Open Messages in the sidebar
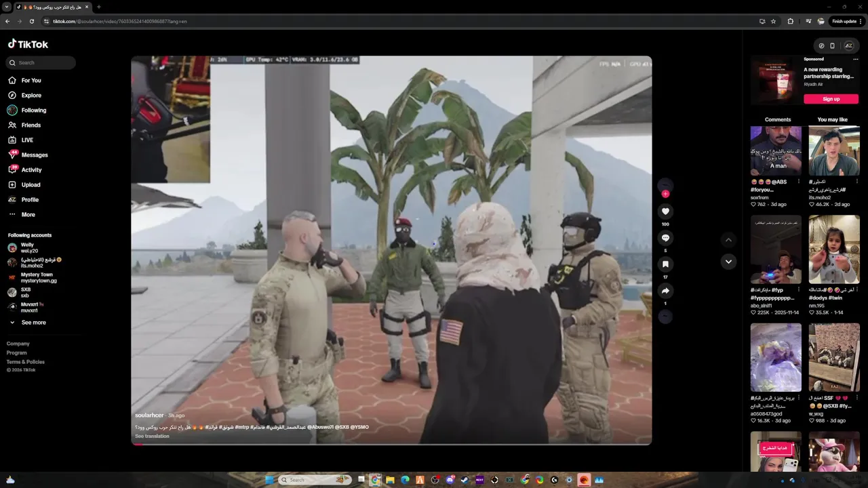This screenshot has width=868, height=488. (28, 155)
